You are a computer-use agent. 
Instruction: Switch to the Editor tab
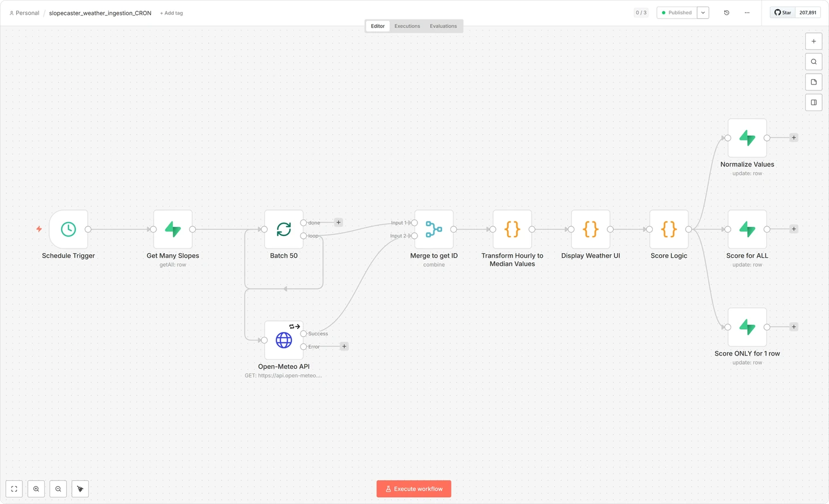(378, 26)
